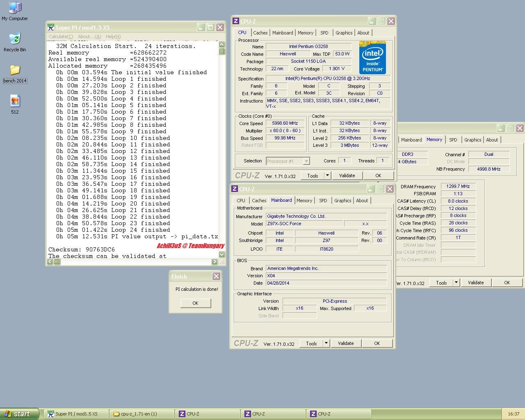
Task: Click the Start button
Action: [19, 414]
